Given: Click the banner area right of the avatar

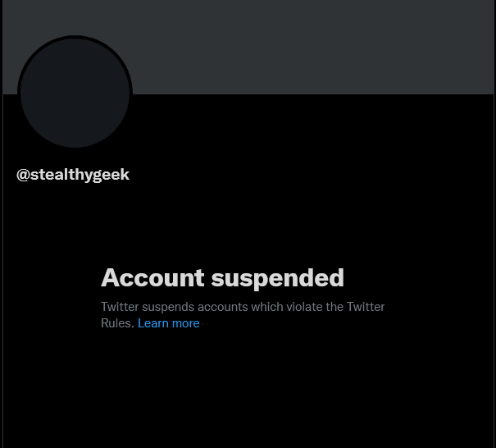Looking at the screenshot, I should (313, 47).
